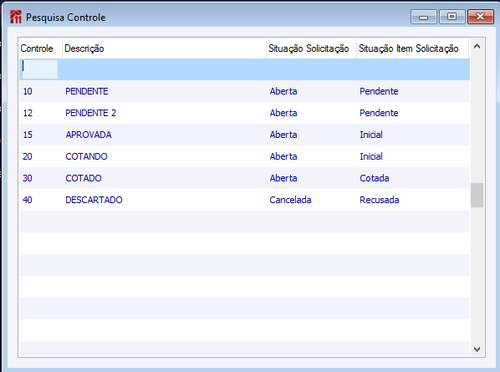Click Pendente in the PENDENTE 2 row

pyautogui.click(x=379, y=113)
